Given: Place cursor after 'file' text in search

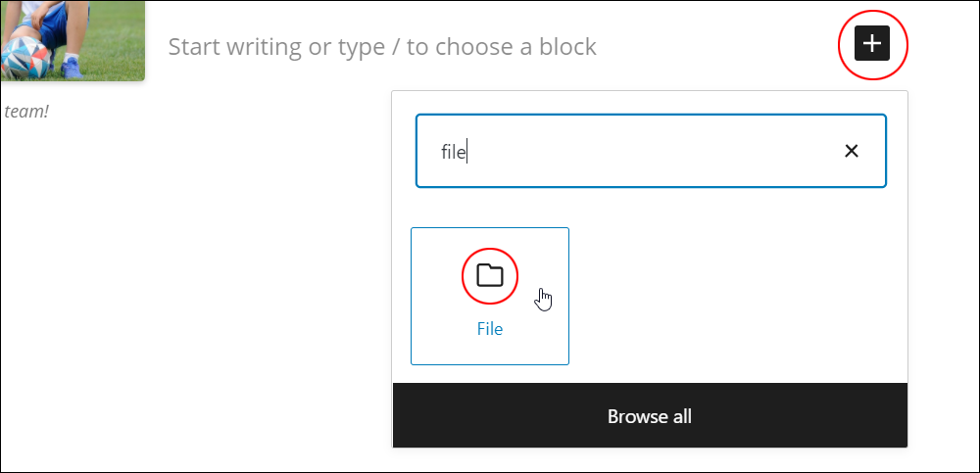Looking at the screenshot, I should click(467, 151).
